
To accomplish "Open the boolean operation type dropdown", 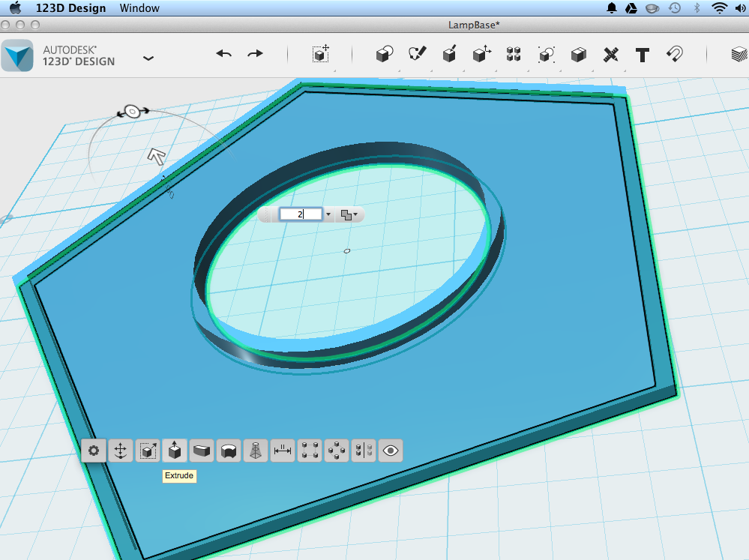I will pos(349,215).
